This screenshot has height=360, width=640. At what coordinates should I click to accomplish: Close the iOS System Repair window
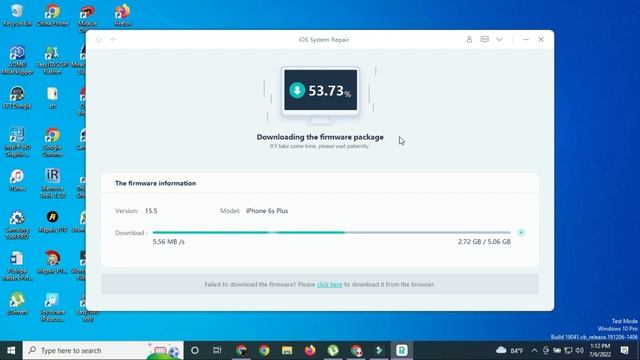click(x=541, y=40)
